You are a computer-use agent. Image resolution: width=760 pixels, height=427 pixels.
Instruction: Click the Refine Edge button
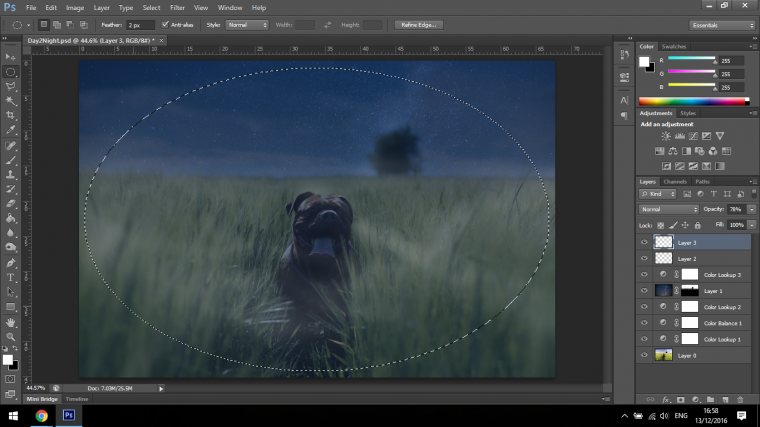[x=419, y=25]
